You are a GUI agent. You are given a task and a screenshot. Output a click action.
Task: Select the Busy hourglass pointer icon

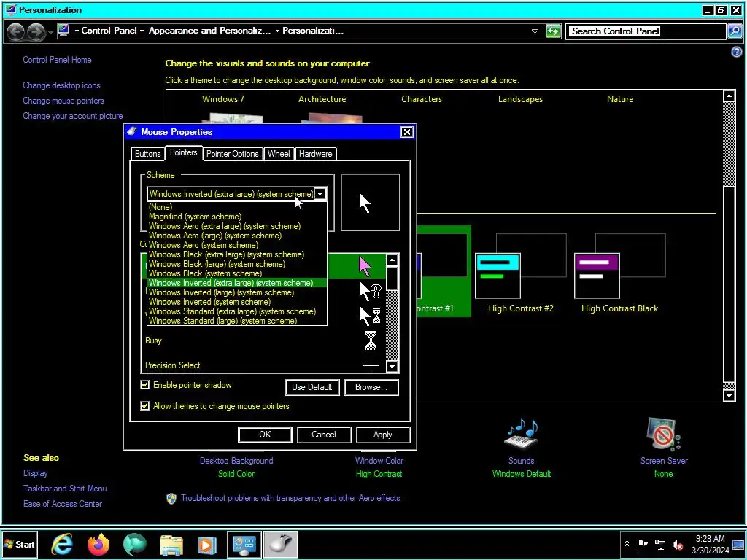370,341
